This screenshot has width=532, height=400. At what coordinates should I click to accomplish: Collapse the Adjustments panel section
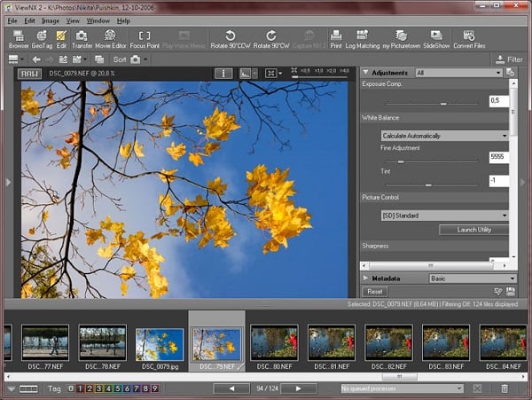pos(365,72)
